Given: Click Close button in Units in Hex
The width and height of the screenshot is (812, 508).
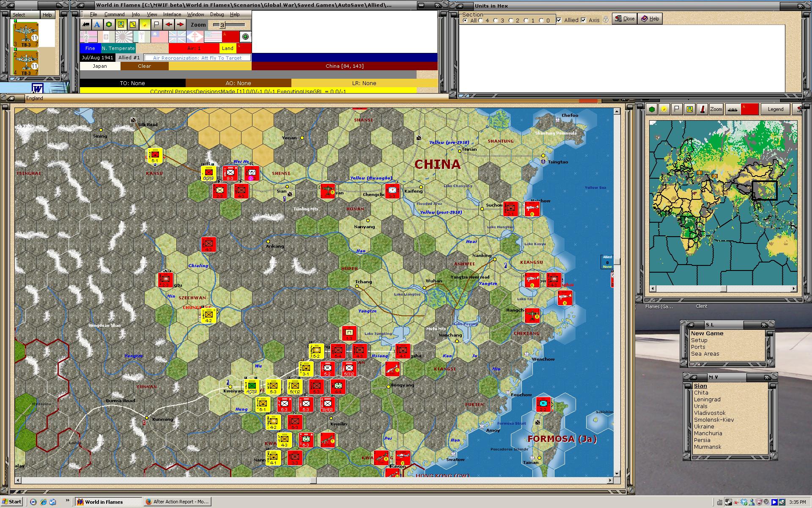Looking at the screenshot, I should point(624,19).
